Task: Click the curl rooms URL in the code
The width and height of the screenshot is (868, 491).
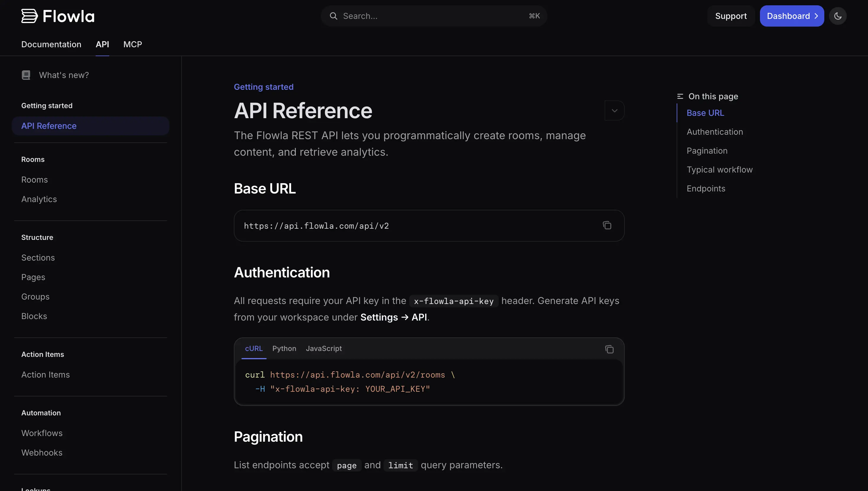Action: 358,375
